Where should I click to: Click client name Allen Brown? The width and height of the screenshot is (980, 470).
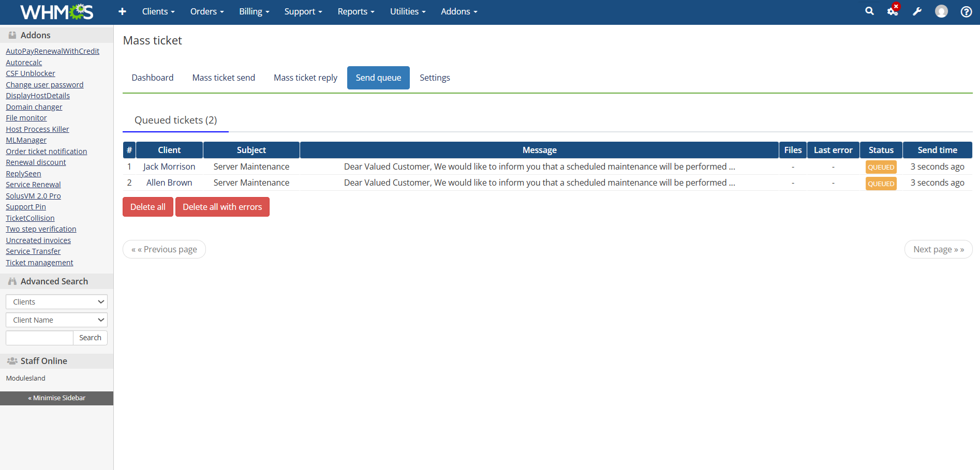point(169,183)
